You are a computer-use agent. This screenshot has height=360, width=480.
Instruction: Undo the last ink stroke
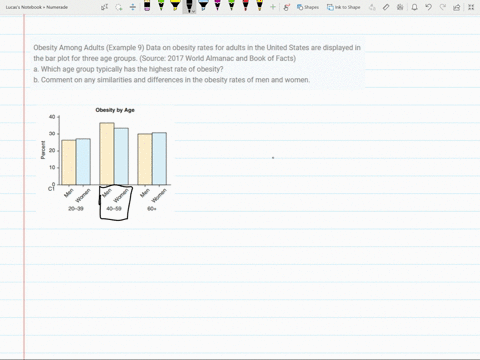[429, 7]
